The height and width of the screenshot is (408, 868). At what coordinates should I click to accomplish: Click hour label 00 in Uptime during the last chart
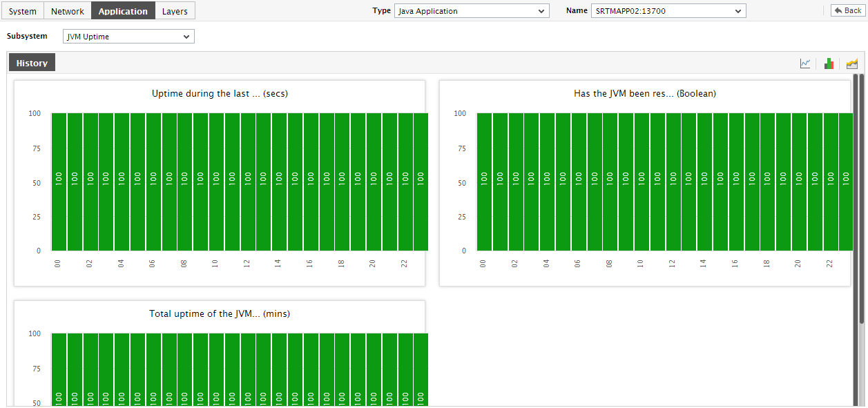click(58, 264)
